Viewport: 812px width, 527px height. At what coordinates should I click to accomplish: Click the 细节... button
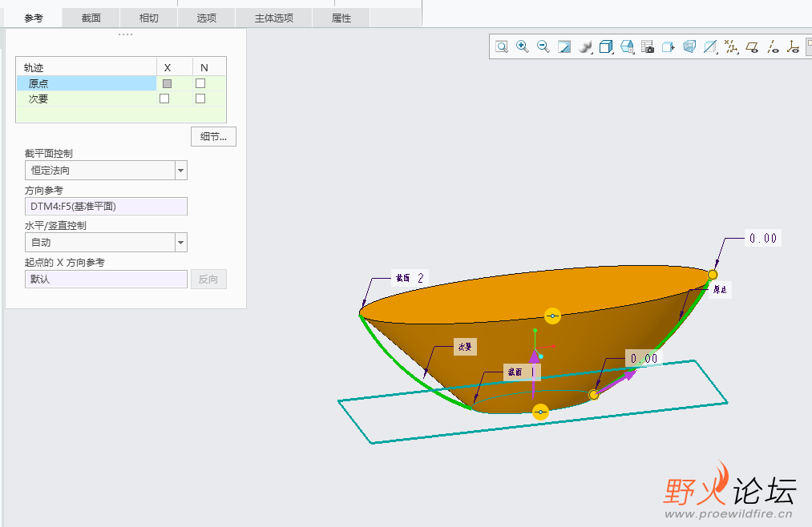(213, 137)
